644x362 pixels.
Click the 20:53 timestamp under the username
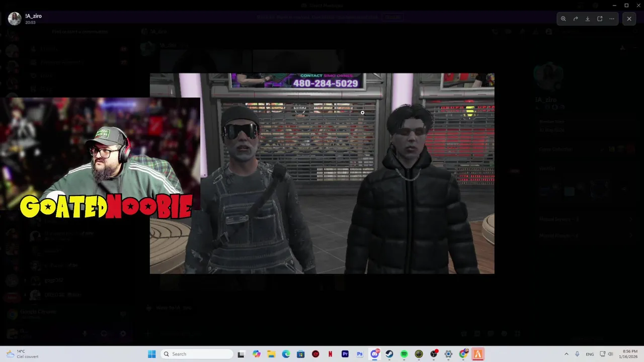tap(30, 23)
